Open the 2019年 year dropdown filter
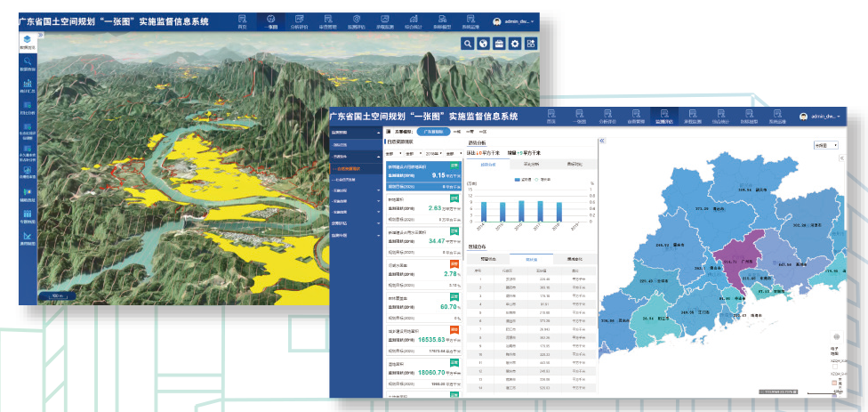 [x=427, y=153]
